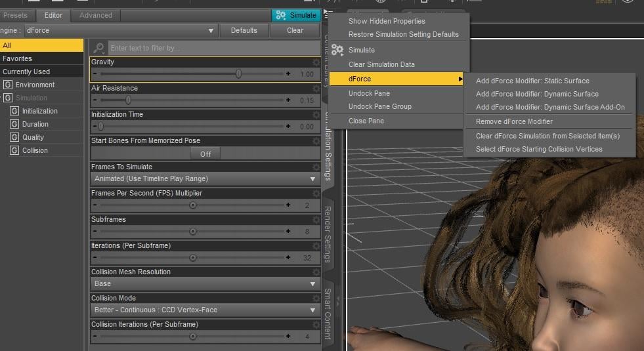Switch to the Editor tab

53,15
